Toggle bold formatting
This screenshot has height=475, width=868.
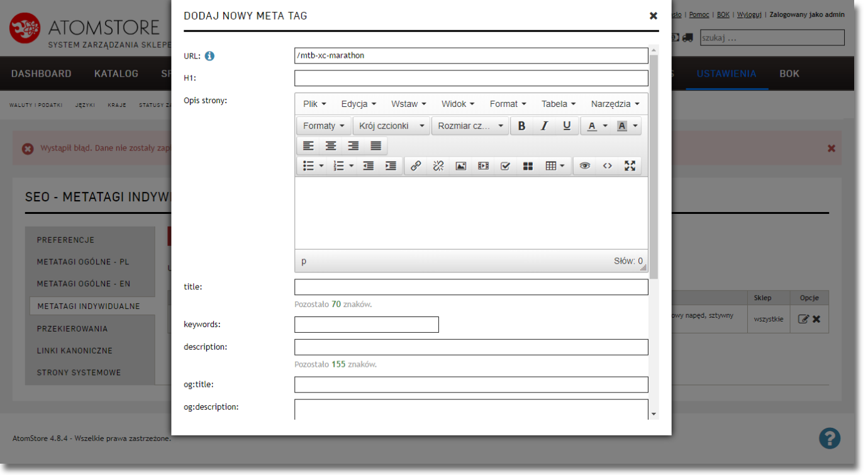521,126
